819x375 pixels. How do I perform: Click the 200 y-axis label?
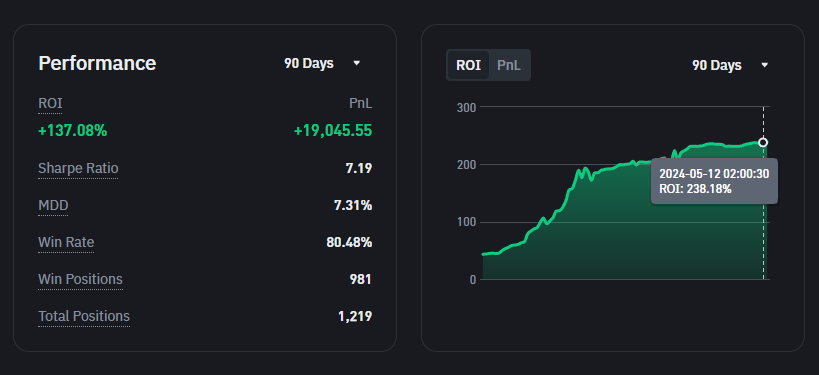pyautogui.click(x=466, y=165)
